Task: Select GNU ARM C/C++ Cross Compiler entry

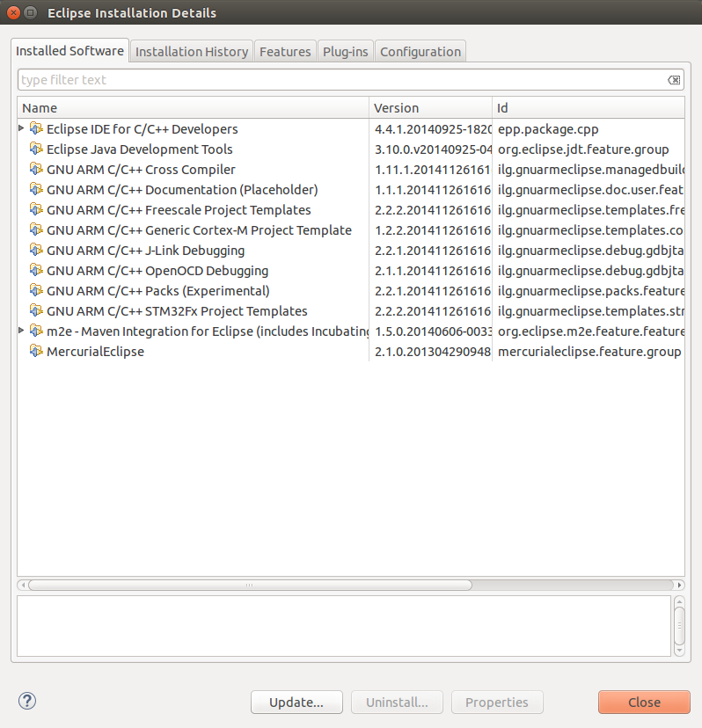Action: (x=351, y=170)
